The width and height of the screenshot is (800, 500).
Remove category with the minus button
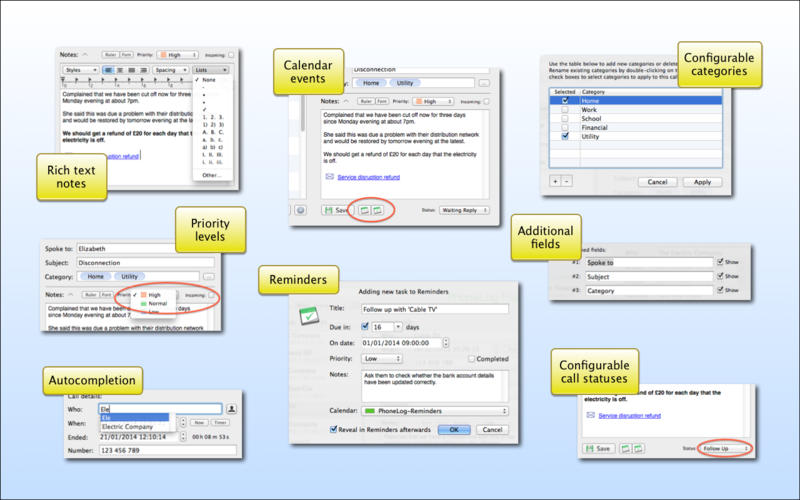[566, 181]
